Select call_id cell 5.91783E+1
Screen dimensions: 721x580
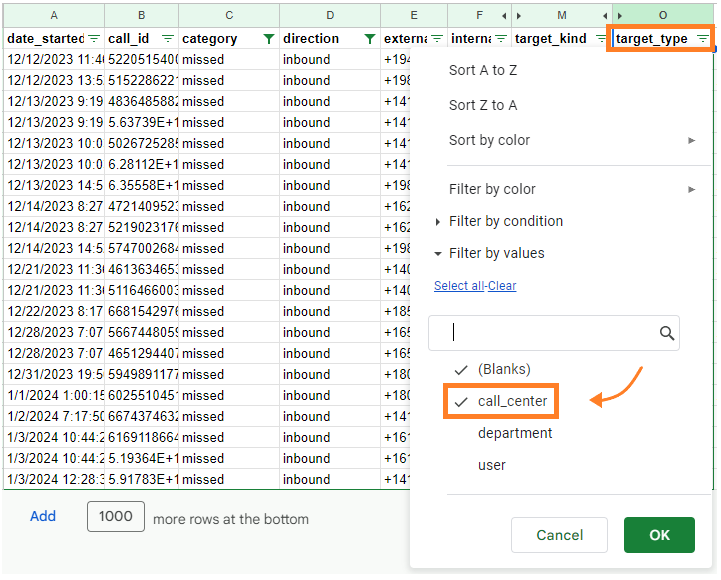tap(142, 479)
